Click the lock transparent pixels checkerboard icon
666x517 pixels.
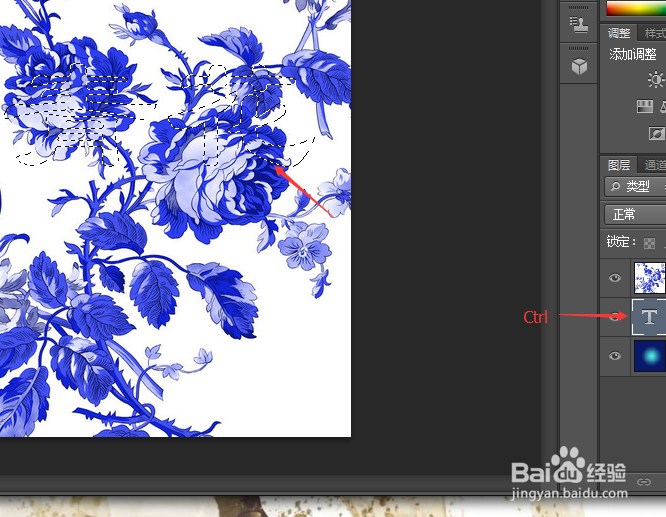(x=649, y=243)
